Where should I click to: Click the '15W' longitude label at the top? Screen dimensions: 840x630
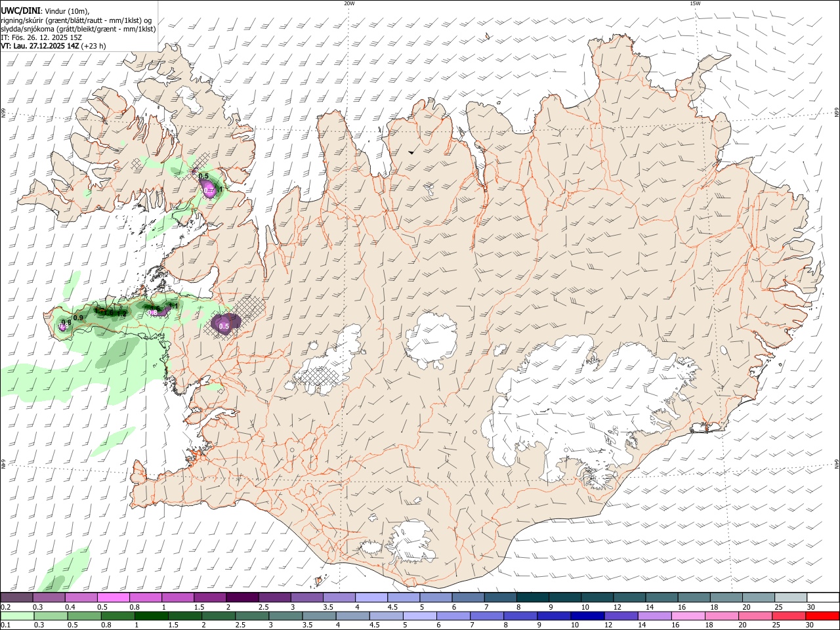695,3
